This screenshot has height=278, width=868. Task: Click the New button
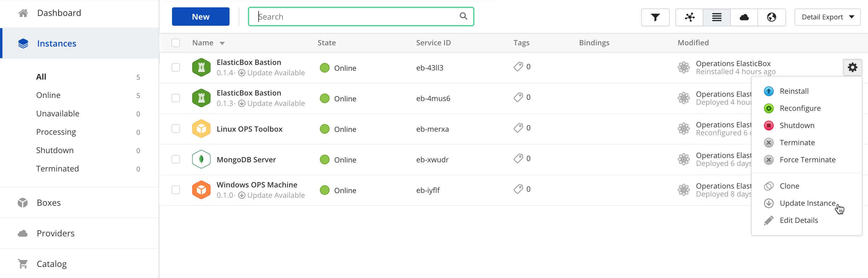[200, 17]
